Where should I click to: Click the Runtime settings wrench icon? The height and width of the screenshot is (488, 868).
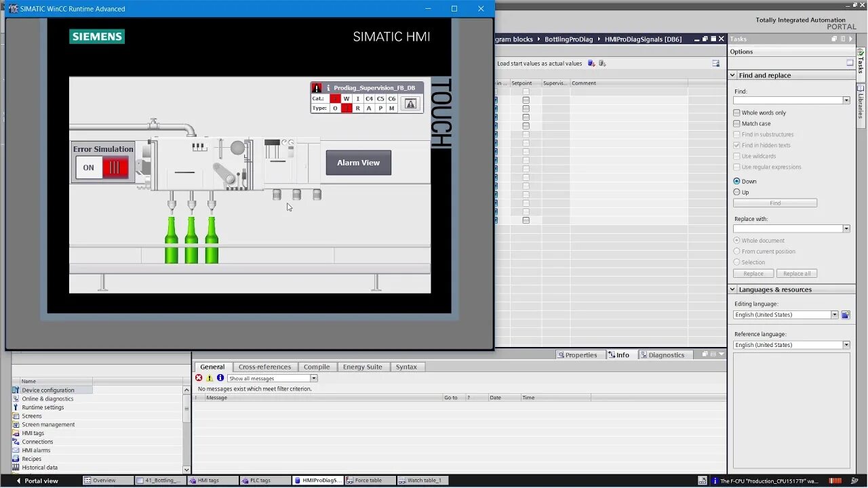(x=16, y=407)
